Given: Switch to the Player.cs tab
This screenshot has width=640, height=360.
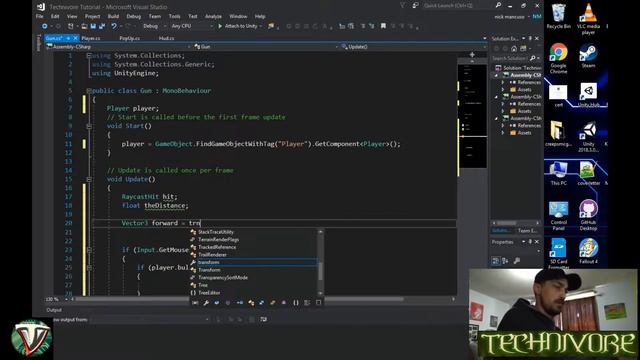Looking at the screenshot, I should pyautogui.click(x=91, y=38).
